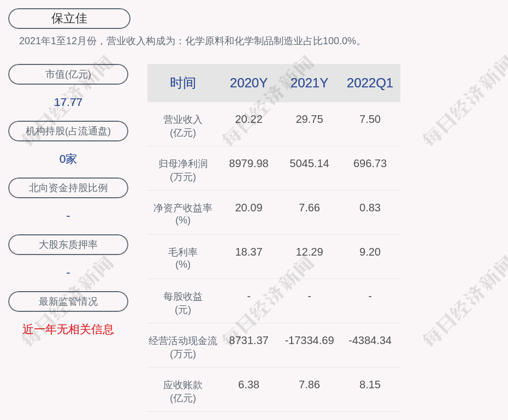Select gross margin value 9.20

[x=370, y=252]
